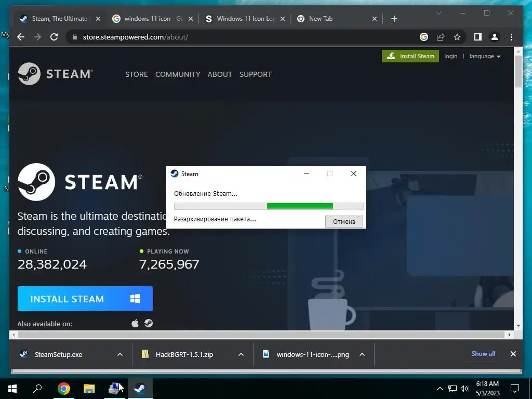Click the SteamOS platform icon
The image size is (532, 399).
click(x=149, y=323)
